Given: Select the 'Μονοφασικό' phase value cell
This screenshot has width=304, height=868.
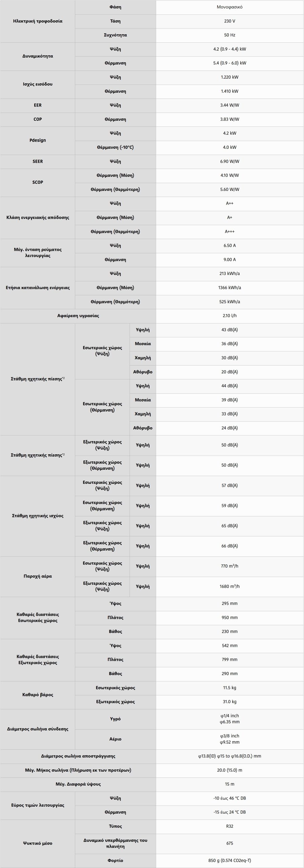Looking at the screenshot, I should [x=229, y=7].
